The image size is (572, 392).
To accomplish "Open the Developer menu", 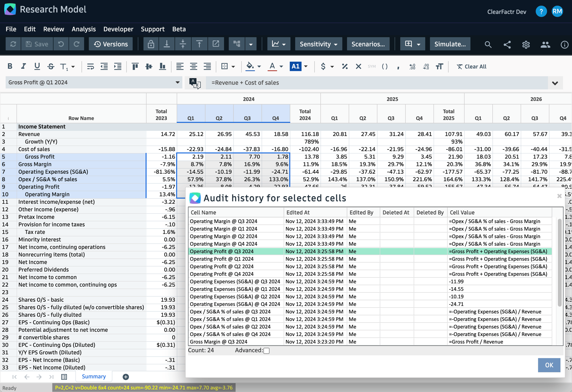I will pyautogui.click(x=118, y=29).
